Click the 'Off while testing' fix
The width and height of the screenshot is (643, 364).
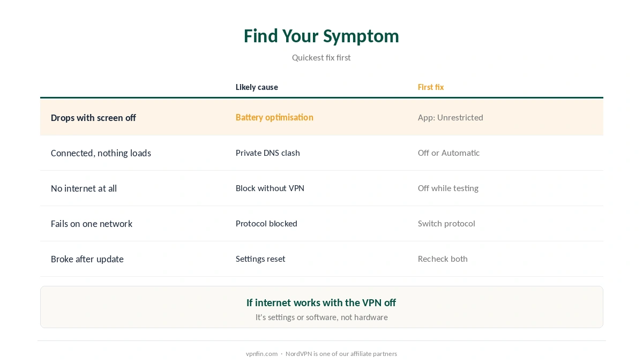pos(448,188)
